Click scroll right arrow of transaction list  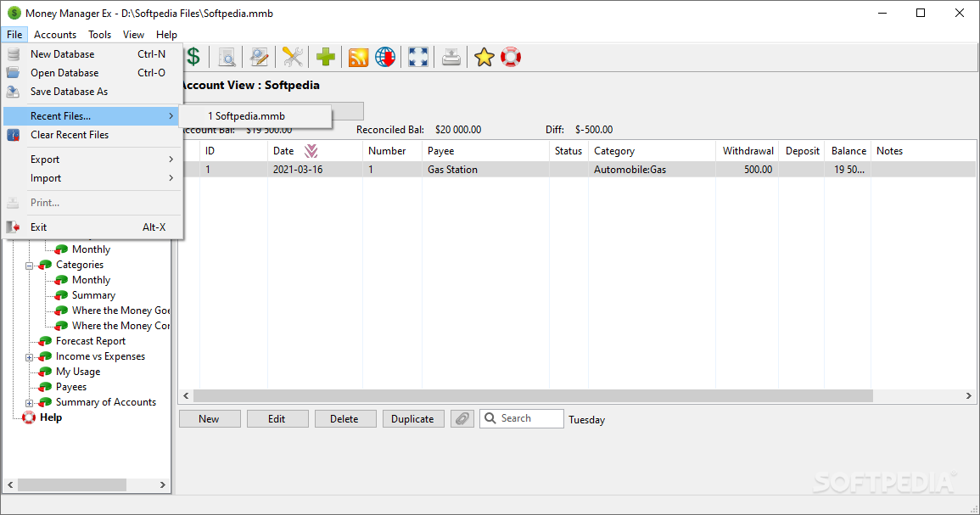(x=969, y=396)
